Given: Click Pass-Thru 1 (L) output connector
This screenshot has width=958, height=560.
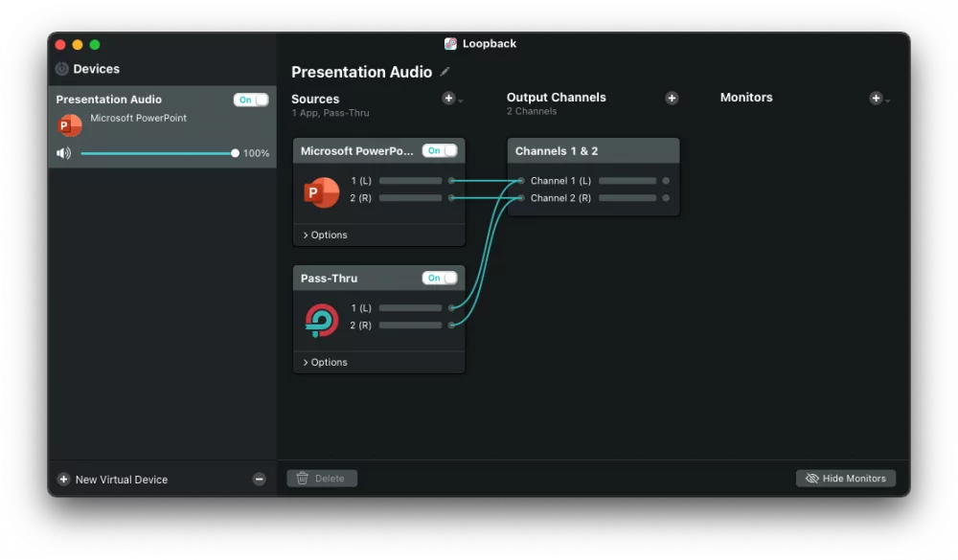Looking at the screenshot, I should pos(451,308).
